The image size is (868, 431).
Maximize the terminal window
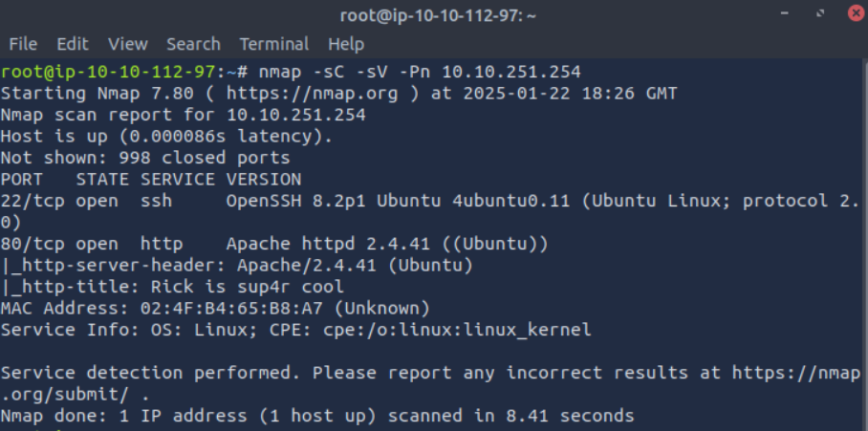click(819, 15)
